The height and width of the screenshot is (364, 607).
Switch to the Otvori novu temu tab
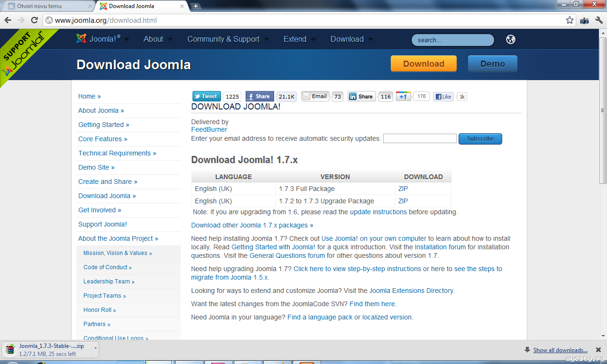[x=48, y=6]
